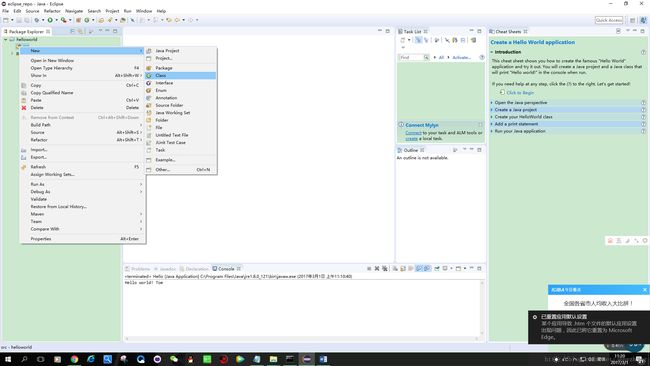
Task: Click the Windows Start button
Action: click(7, 359)
